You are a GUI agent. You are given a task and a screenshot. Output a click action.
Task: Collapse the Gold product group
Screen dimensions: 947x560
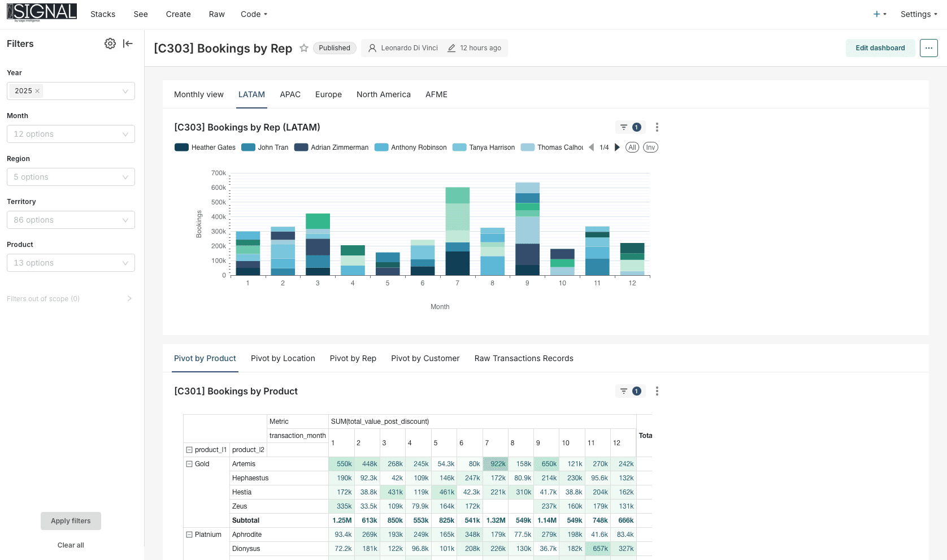coord(189,464)
